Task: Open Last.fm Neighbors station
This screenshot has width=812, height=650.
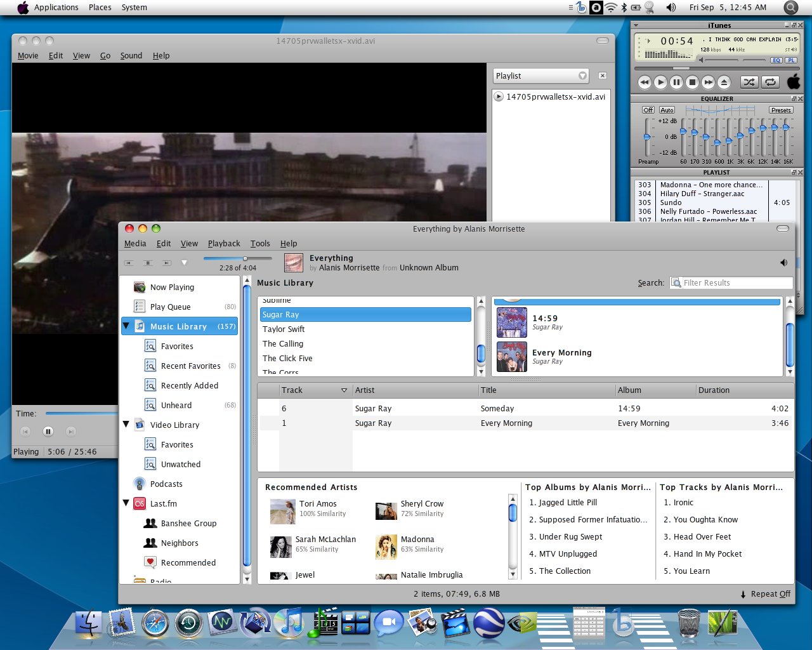Action: [x=180, y=543]
